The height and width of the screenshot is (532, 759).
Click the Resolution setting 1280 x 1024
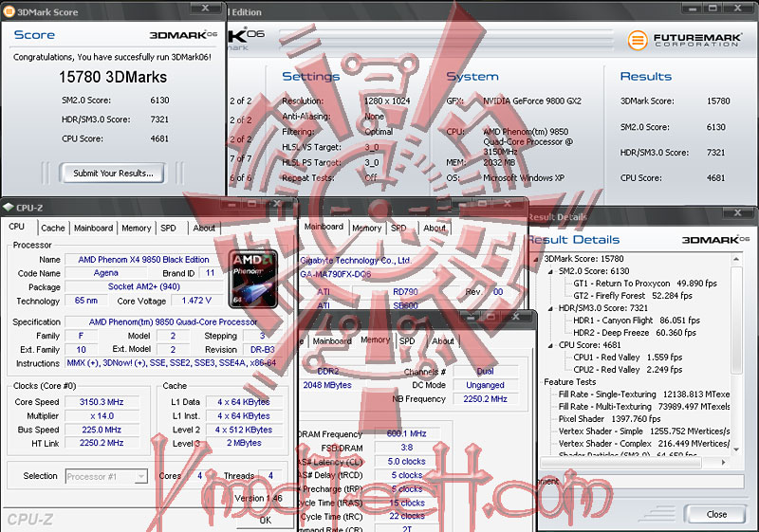[387, 101]
